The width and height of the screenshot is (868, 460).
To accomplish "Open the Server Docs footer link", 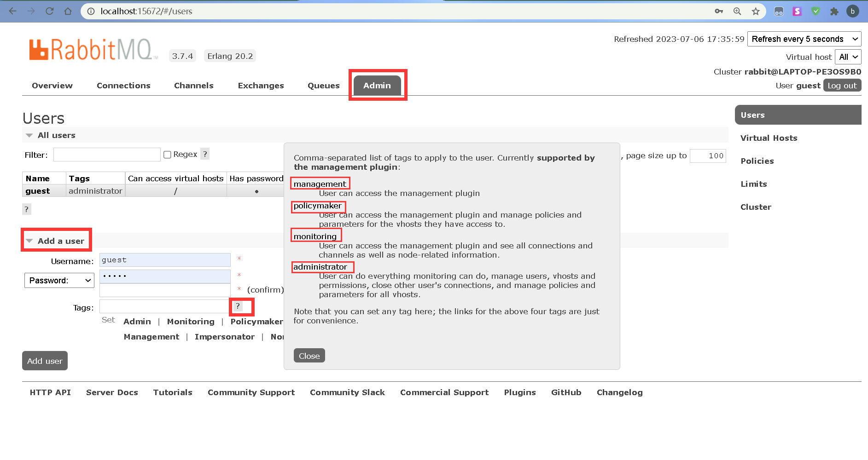I will click(112, 392).
